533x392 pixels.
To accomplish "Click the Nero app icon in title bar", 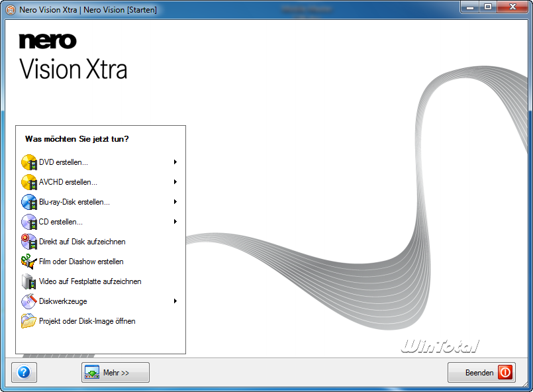I will 11,10.
